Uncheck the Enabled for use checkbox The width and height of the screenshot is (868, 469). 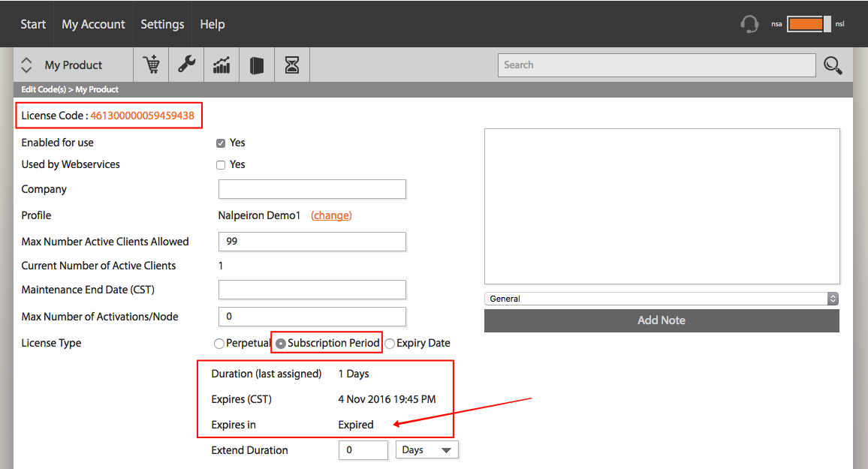(x=221, y=143)
